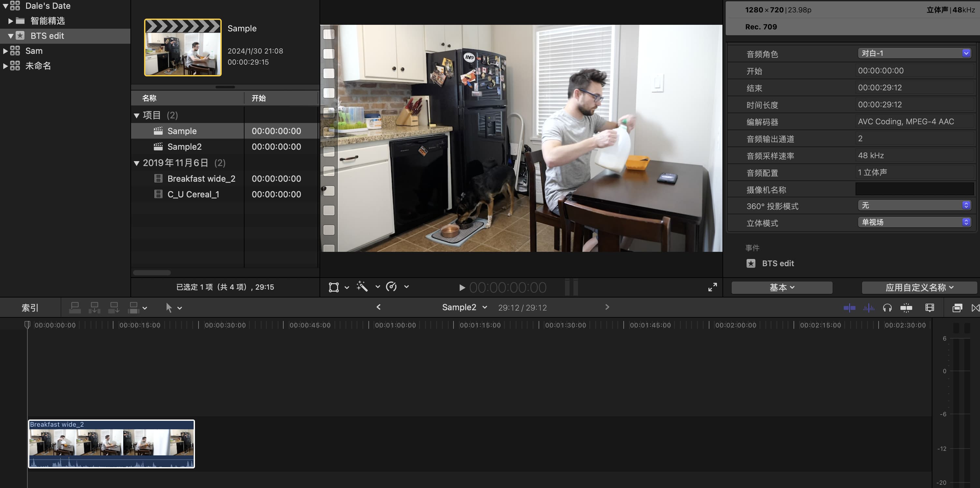Screen dimensions: 980x488
Task: Open the transform tool in viewer
Action: click(334, 287)
